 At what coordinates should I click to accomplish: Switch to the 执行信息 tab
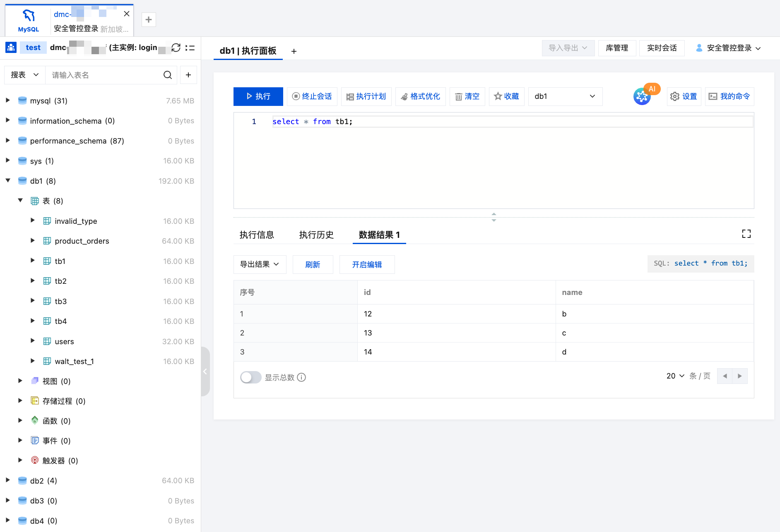pos(257,235)
